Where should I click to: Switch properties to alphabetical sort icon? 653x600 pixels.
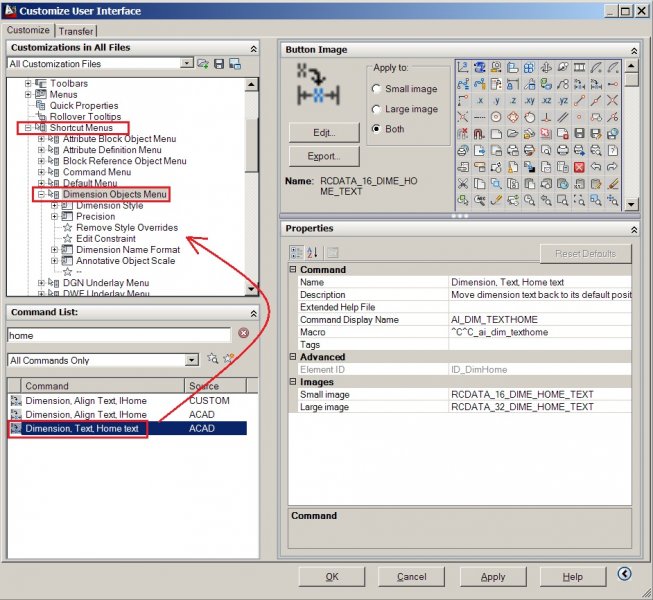click(312, 252)
